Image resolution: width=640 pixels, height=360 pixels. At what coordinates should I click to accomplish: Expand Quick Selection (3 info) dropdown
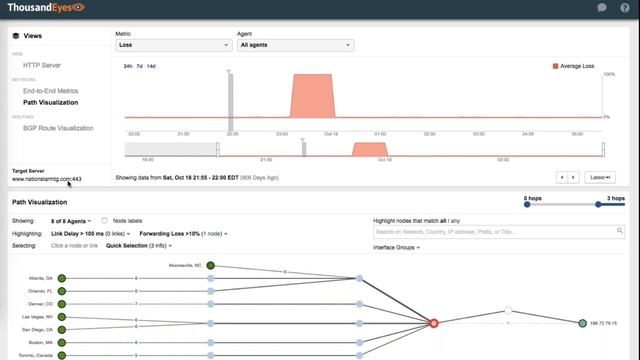(139, 246)
